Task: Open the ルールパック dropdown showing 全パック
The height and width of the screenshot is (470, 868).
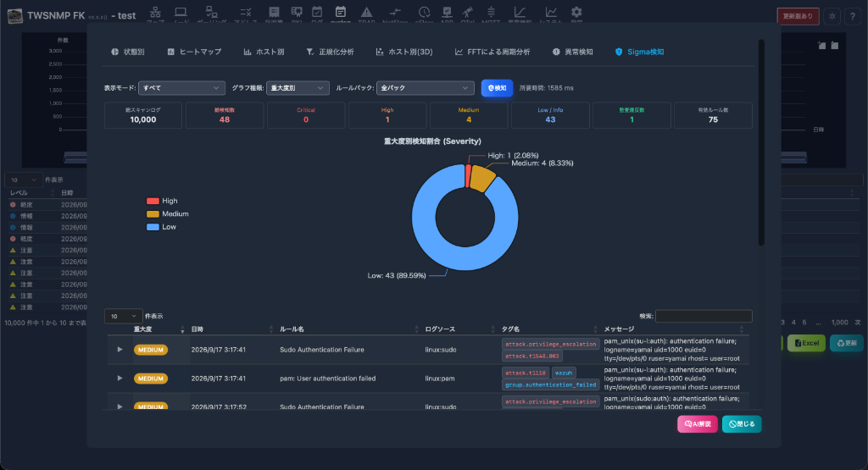Action: click(x=426, y=88)
